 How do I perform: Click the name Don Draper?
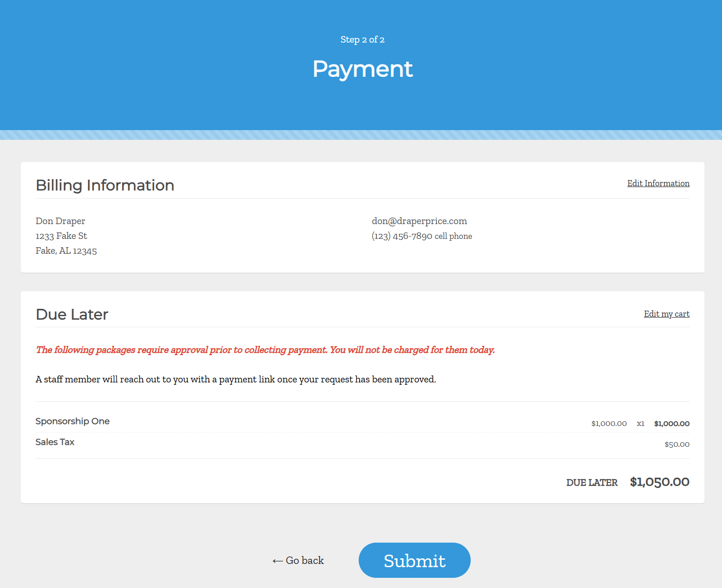(x=60, y=221)
